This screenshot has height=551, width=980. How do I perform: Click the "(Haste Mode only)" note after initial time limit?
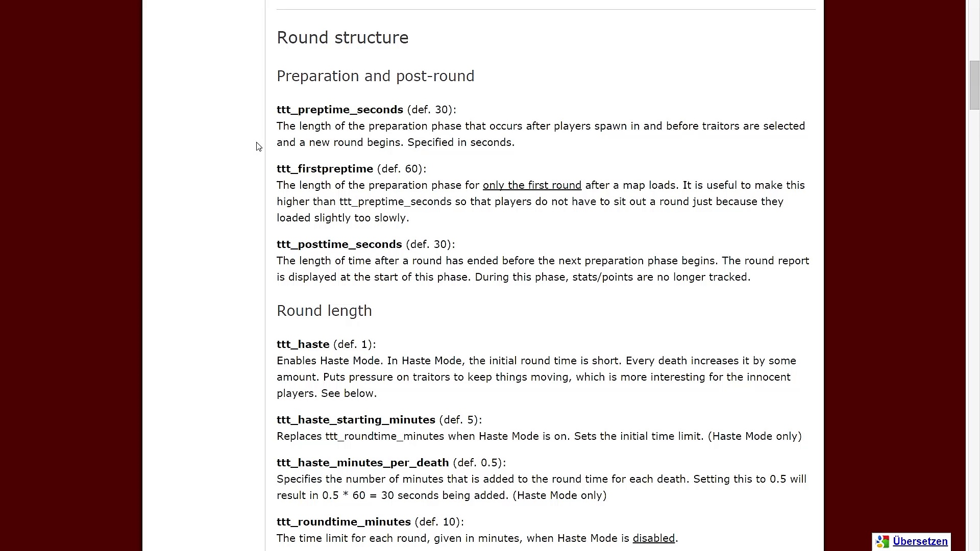pos(754,436)
